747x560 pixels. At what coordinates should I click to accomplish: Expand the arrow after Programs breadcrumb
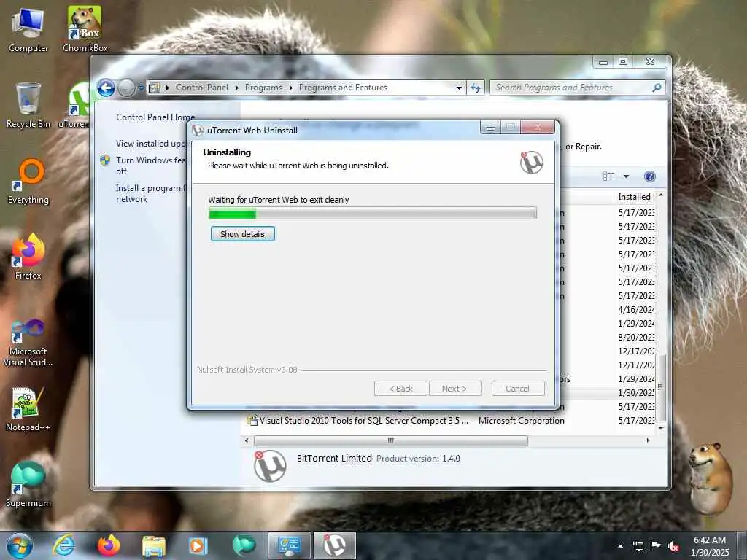tap(290, 87)
